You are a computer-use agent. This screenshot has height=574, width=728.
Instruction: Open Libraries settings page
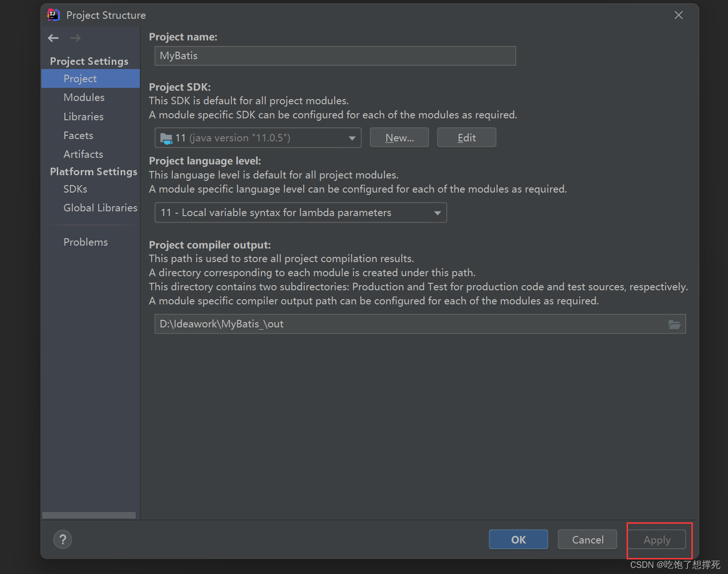pos(84,116)
